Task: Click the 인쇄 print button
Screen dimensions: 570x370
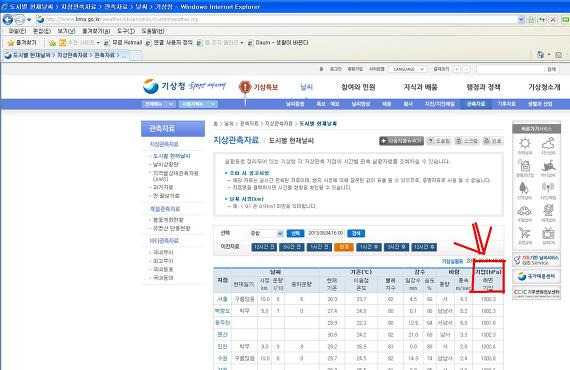Action: tap(493, 141)
